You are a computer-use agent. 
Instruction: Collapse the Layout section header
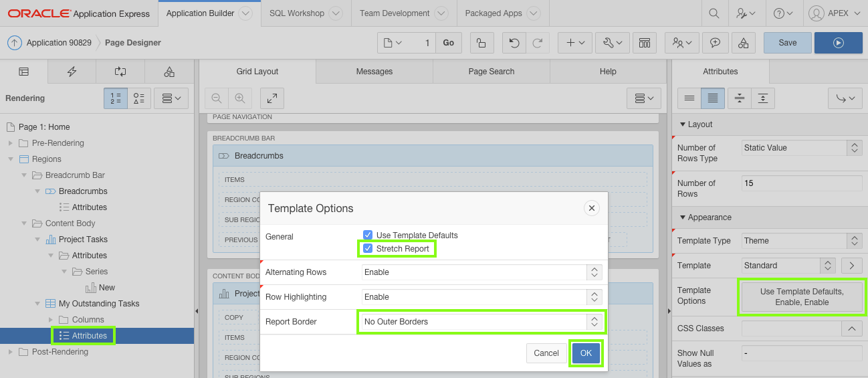click(x=695, y=124)
